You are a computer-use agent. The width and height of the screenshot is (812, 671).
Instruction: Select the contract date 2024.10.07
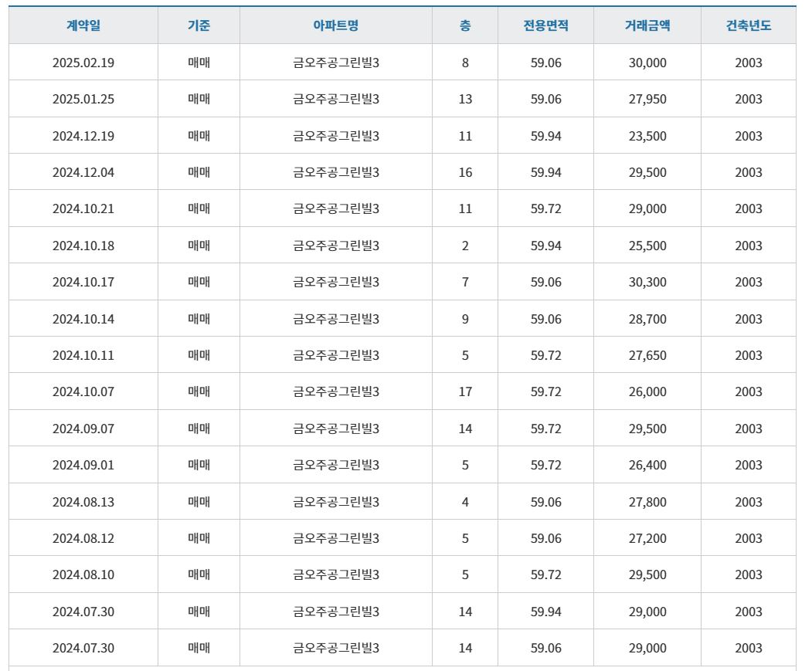[x=83, y=391]
